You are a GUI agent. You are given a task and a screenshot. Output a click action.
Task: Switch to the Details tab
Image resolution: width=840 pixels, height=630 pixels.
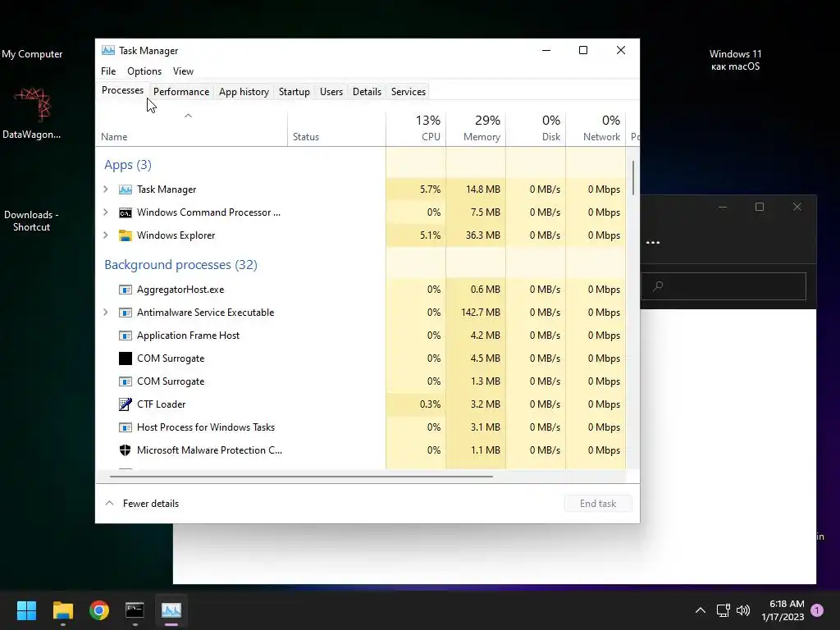click(x=367, y=92)
